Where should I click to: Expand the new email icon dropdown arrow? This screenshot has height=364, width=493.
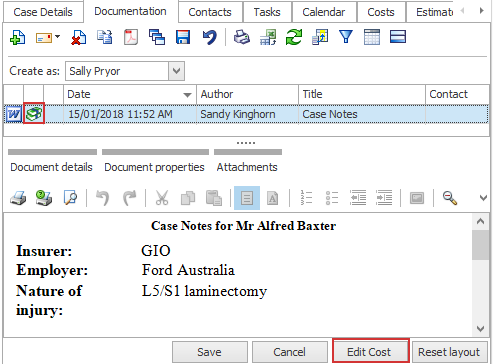click(x=58, y=37)
